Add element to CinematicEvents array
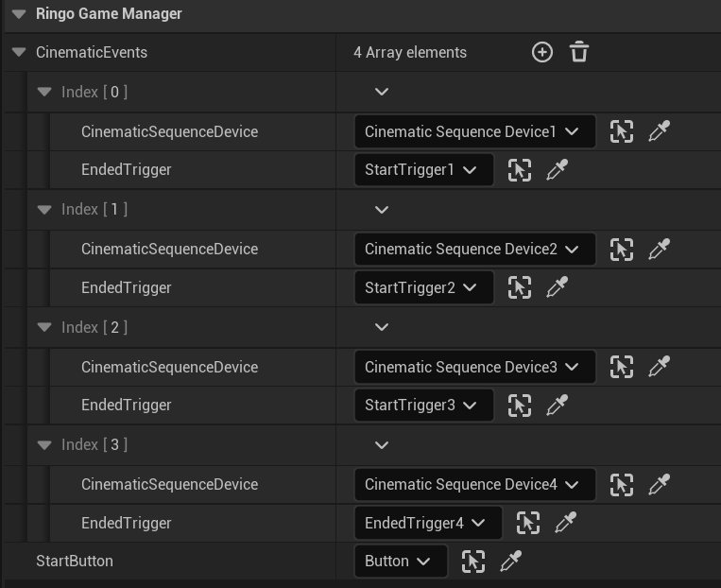Image resolution: width=721 pixels, height=588 pixels. point(541,52)
